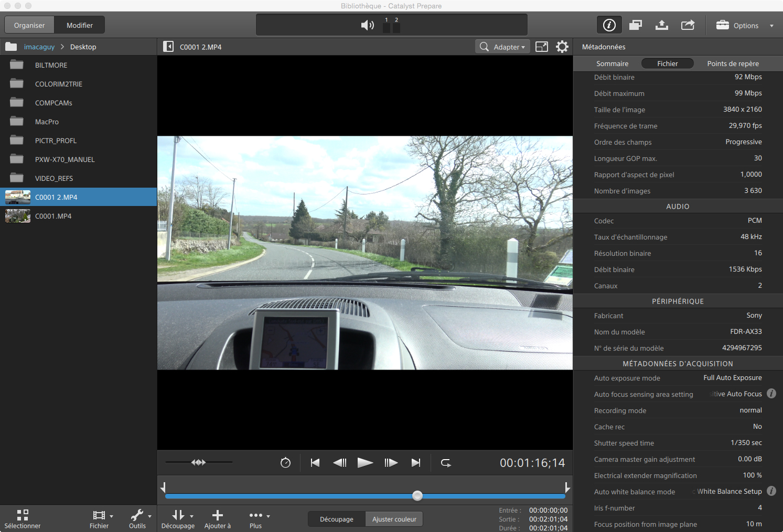This screenshot has height=532, width=783.
Task: Open the PXW-X70_MANUEL folder
Action: (x=79, y=159)
